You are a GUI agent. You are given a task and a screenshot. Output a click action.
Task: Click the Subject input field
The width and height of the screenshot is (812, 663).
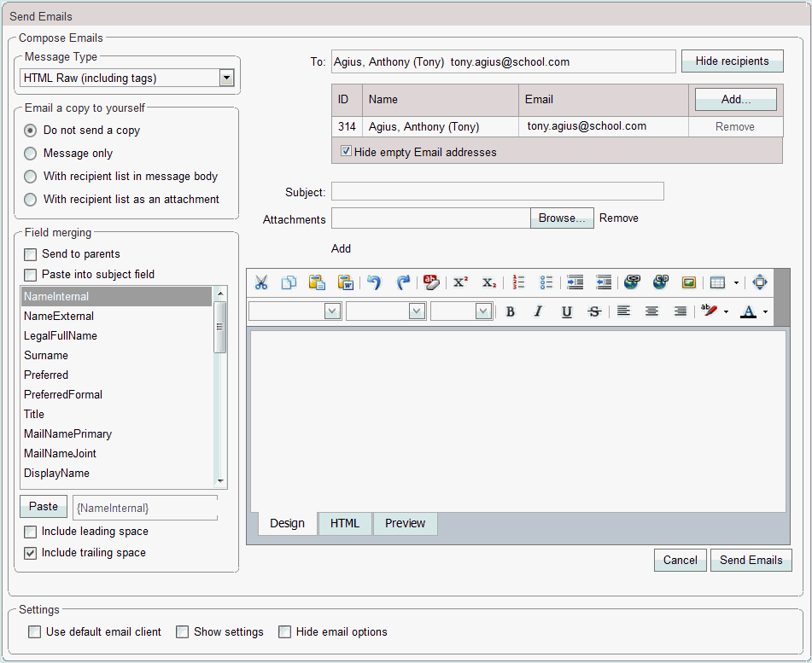click(498, 191)
